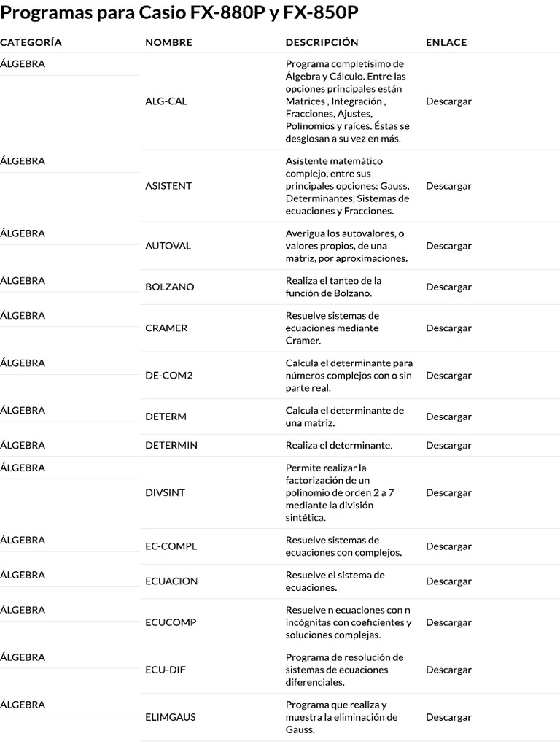Click Descargar for DE-COM2

pos(448,376)
